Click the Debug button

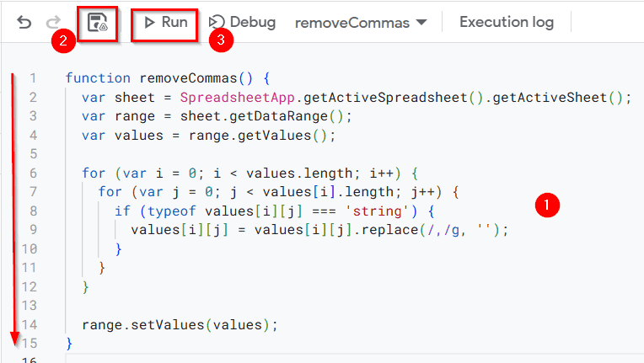click(242, 22)
